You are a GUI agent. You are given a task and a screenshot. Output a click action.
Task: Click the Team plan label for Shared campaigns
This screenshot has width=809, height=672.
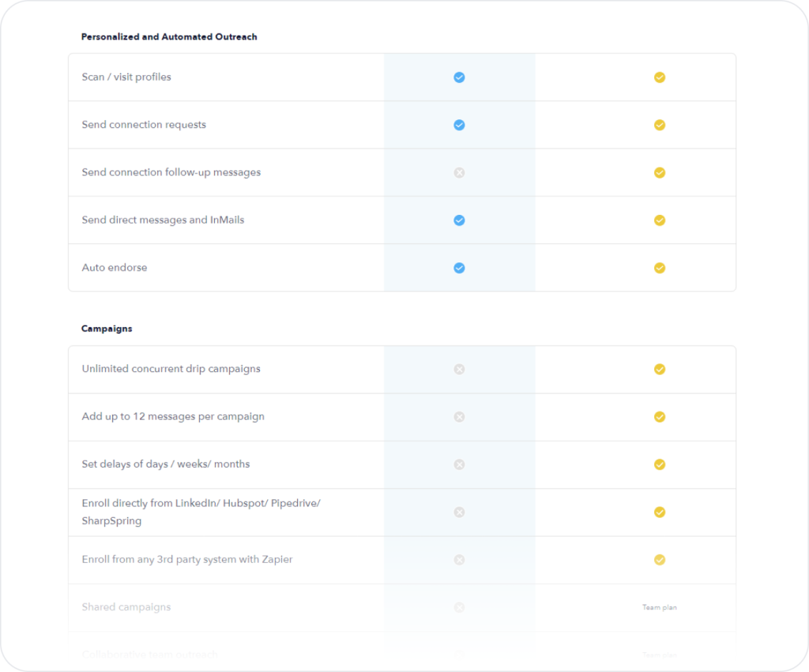pos(659,607)
